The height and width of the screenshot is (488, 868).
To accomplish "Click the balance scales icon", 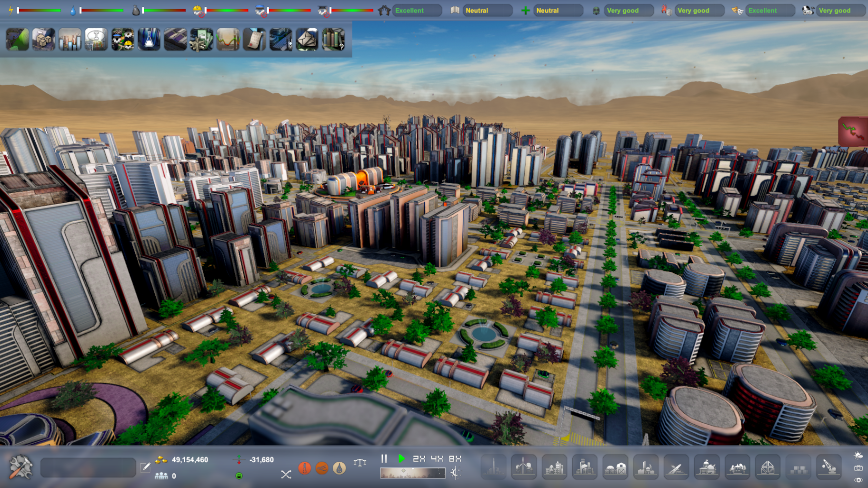I will pos(360,462).
